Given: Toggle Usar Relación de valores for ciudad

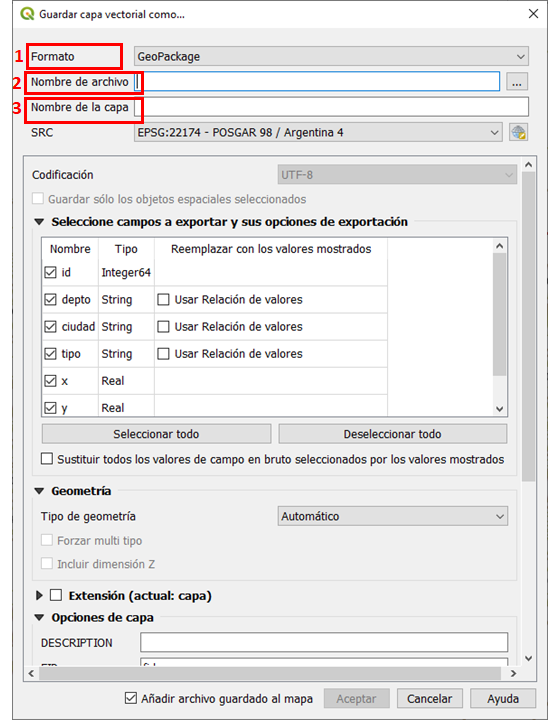Looking at the screenshot, I should [x=163, y=327].
